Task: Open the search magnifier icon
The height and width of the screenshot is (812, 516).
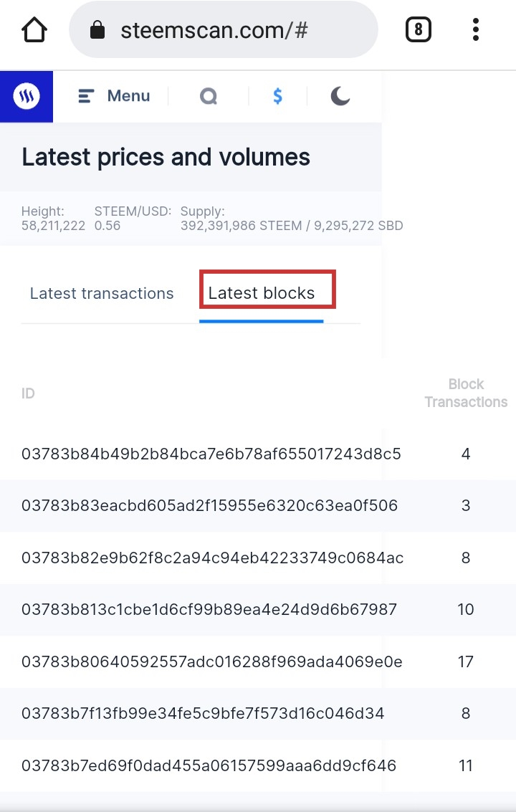Action: [x=209, y=96]
